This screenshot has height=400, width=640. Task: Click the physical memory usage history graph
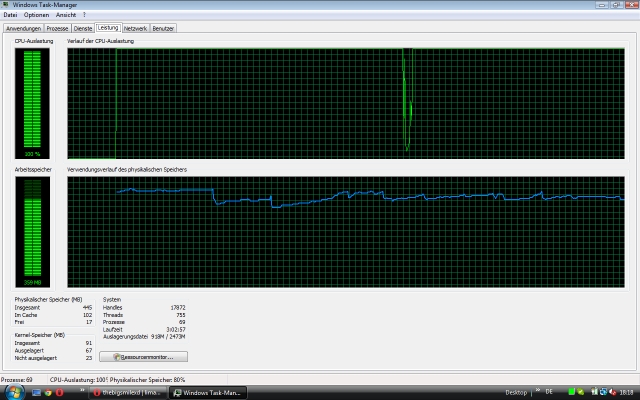346,232
